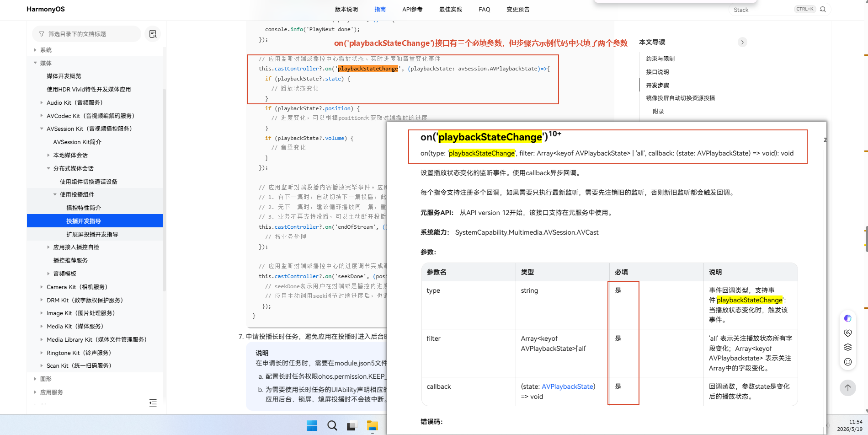Screen dimensions: 868x435
Task: Collapse the sidebar with bottom menu icon
Action: click(153, 403)
